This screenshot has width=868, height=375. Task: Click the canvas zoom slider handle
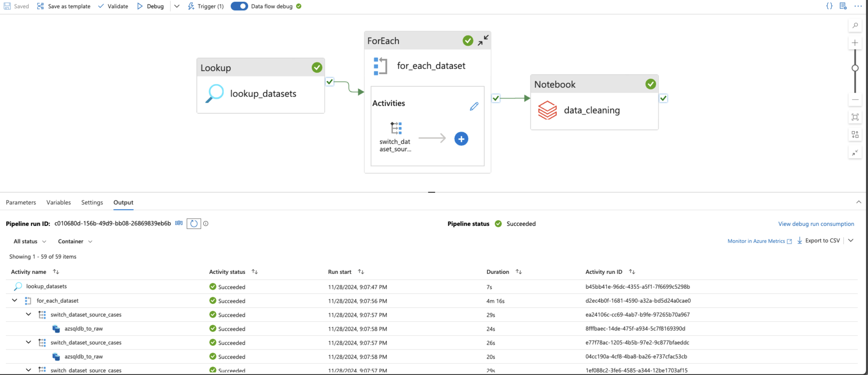(855, 68)
